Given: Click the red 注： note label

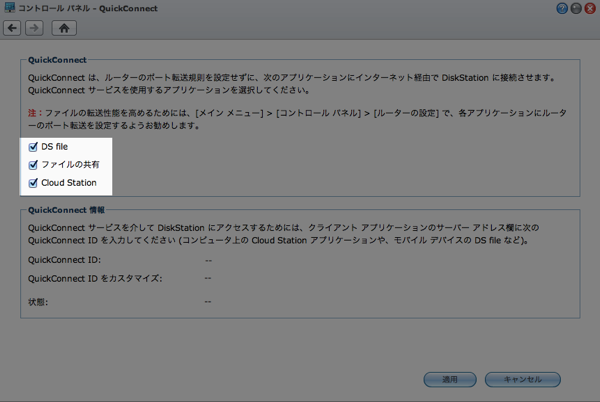Looking at the screenshot, I should point(35,113).
